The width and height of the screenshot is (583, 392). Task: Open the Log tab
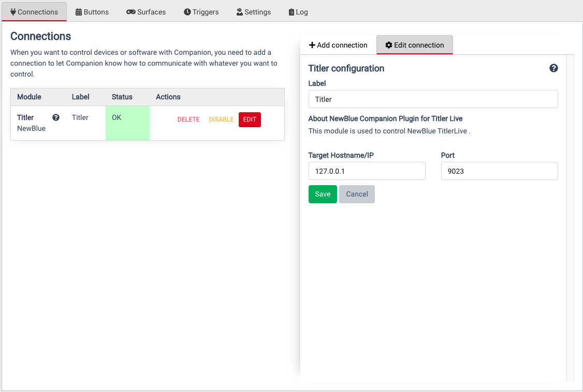click(x=298, y=11)
